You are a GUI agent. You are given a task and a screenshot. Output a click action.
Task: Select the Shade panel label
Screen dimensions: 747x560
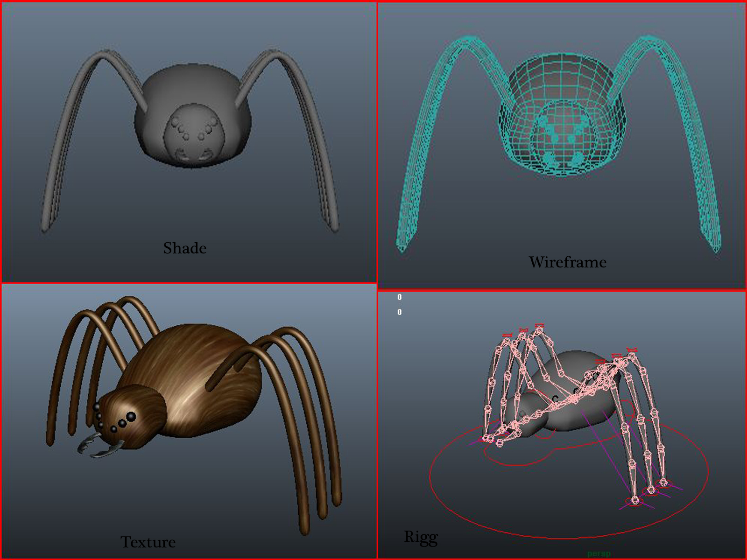tap(184, 247)
